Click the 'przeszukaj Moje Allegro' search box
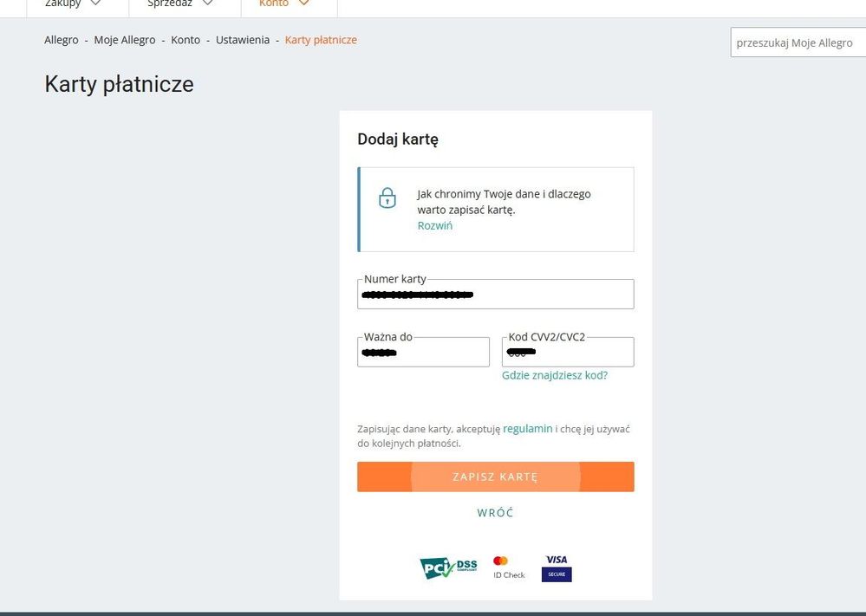The height and width of the screenshot is (616, 866). pyautogui.click(x=798, y=42)
